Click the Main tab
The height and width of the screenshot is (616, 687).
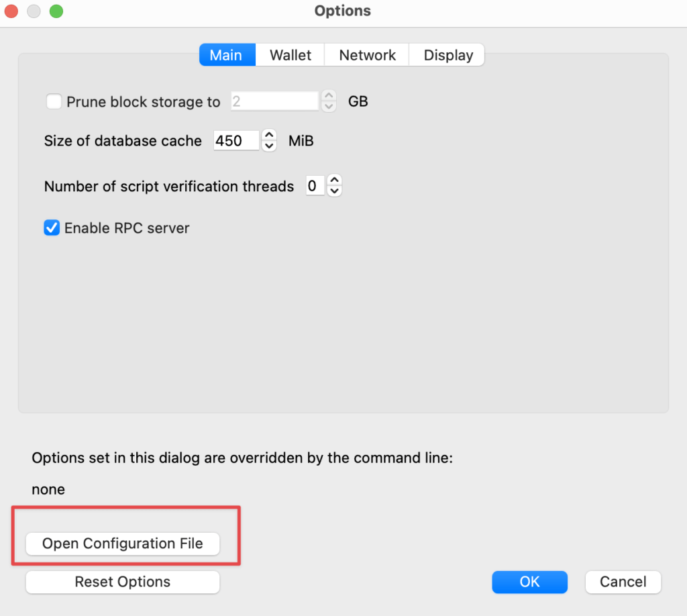tap(226, 55)
